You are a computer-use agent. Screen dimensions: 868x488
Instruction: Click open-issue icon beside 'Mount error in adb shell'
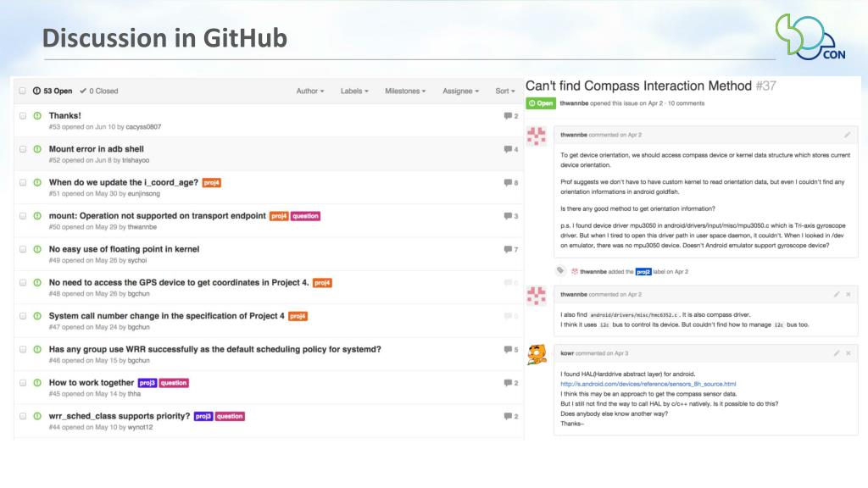click(37, 149)
